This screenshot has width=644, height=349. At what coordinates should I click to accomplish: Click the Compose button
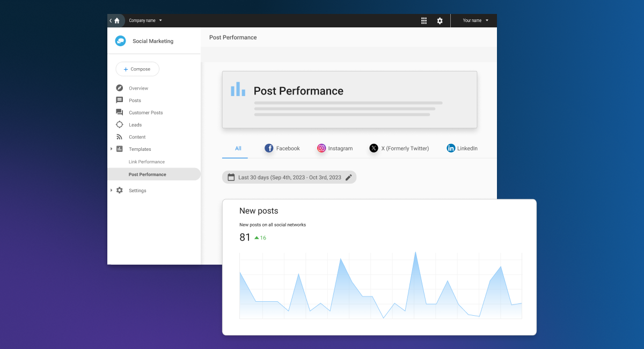137,69
